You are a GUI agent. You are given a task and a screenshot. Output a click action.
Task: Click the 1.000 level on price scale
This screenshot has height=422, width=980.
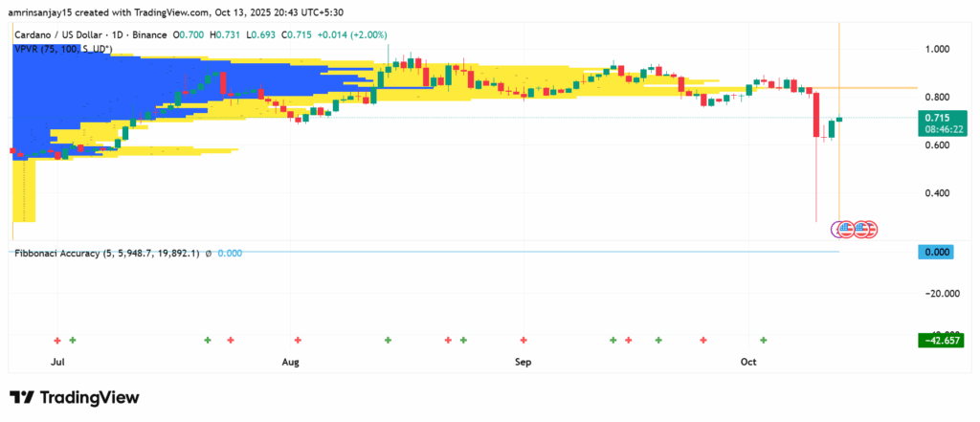click(x=937, y=49)
